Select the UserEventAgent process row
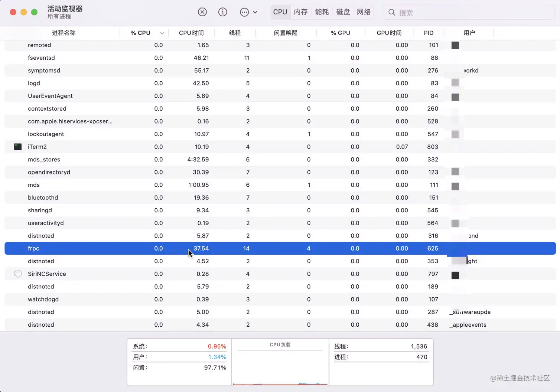 click(x=280, y=96)
